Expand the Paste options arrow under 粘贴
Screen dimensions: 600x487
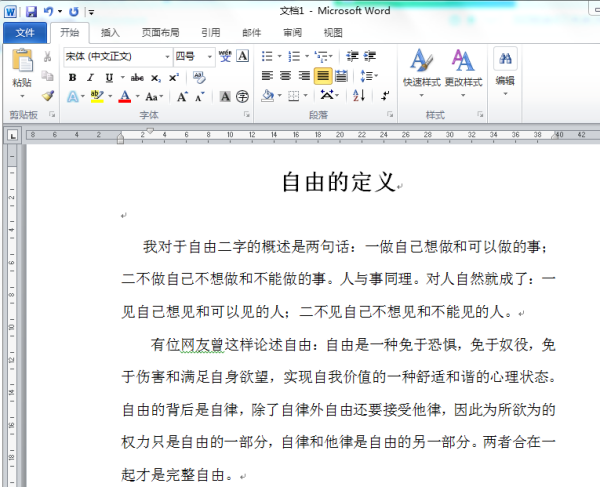pos(22,96)
